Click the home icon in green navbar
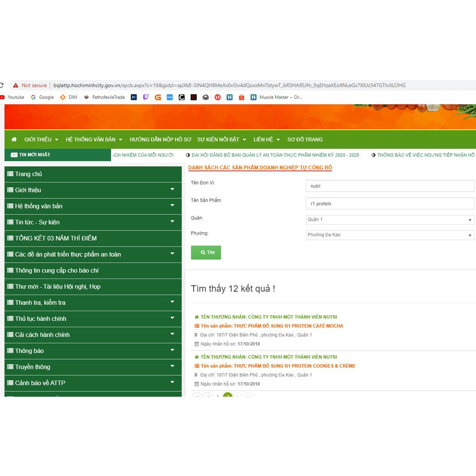The width and height of the screenshot is (476, 476). (x=14, y=139)
